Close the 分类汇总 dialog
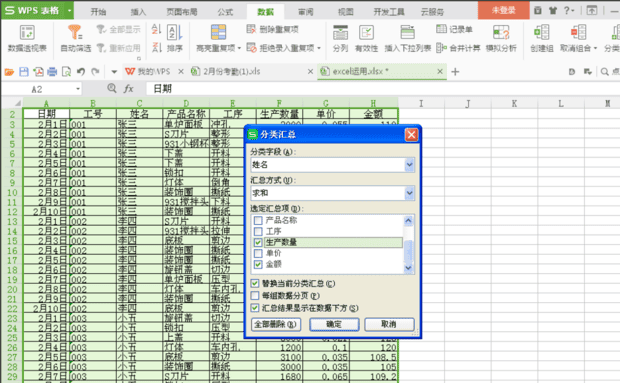Image resolution: width=620 pixels, height=383 pixels. pyautogui.click(x=411, y=135)
